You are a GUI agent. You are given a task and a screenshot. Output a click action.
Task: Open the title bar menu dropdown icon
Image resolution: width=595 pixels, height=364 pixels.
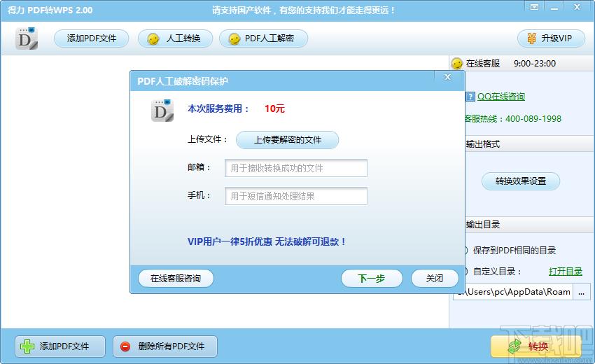click(535, 7)
